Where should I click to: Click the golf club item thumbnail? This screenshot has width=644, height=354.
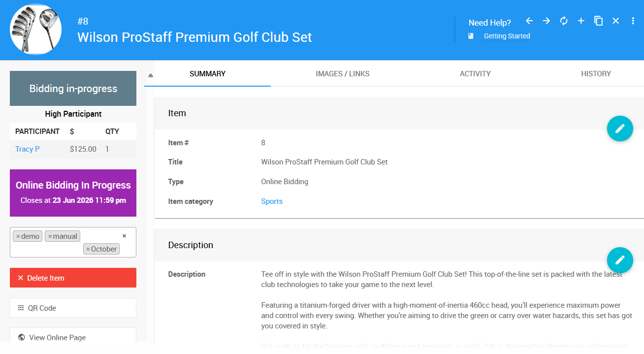(x=35, y=30)
